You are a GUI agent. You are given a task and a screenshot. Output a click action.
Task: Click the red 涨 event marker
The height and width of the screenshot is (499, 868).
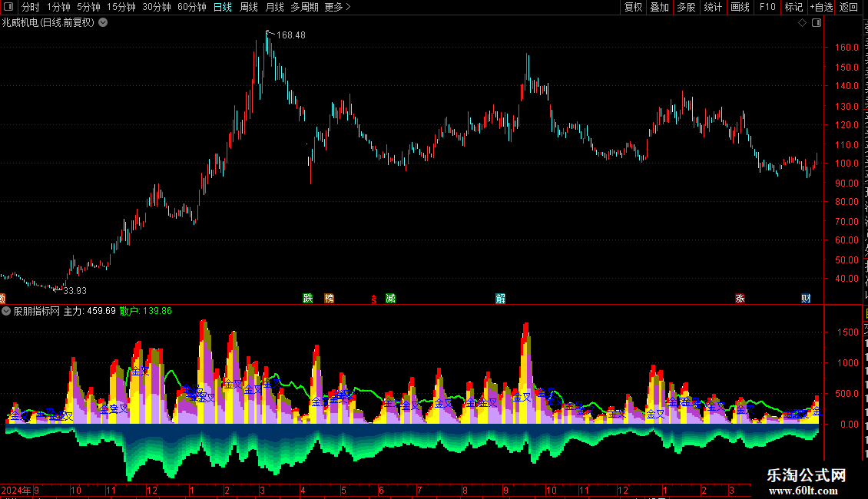pos(740,298)
